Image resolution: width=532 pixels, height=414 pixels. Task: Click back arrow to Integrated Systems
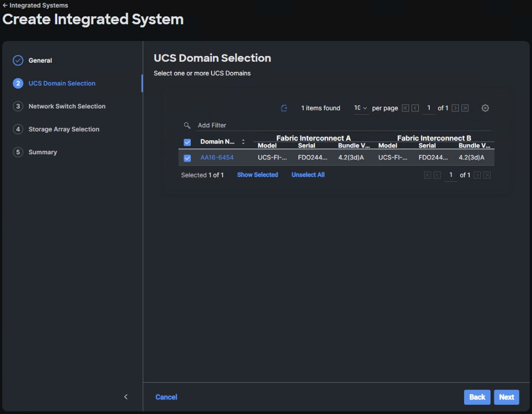point(5,6)
